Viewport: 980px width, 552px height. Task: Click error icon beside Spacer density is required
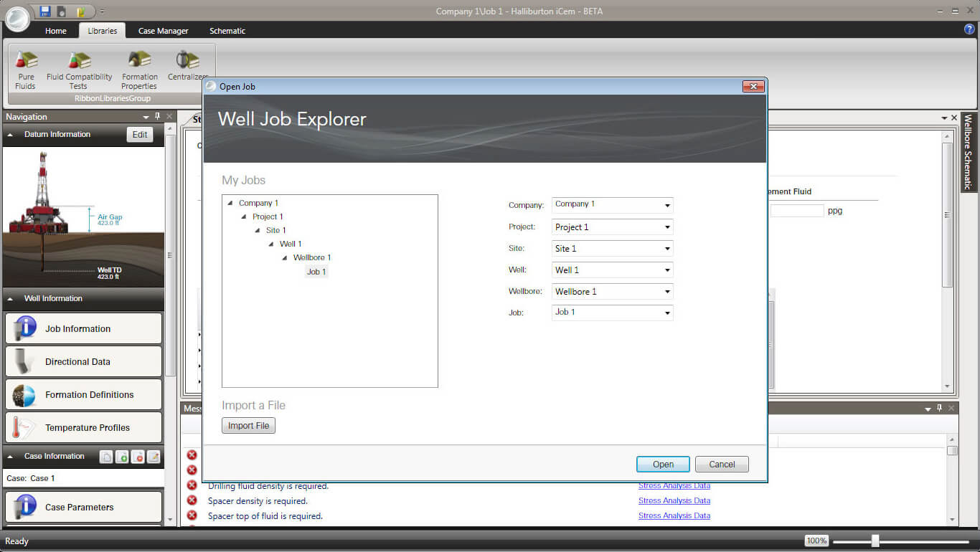pyautogui.click(x=192, y=500)
